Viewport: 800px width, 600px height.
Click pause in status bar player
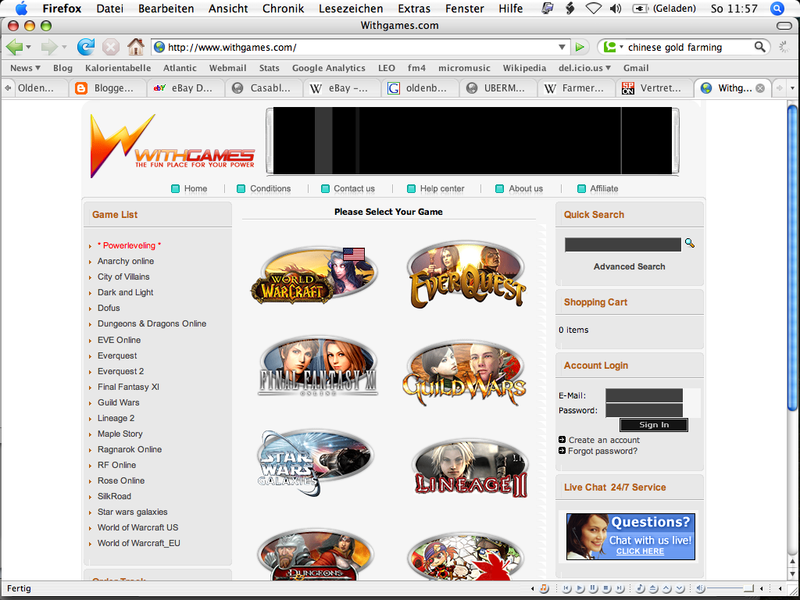tap(593, 589)
